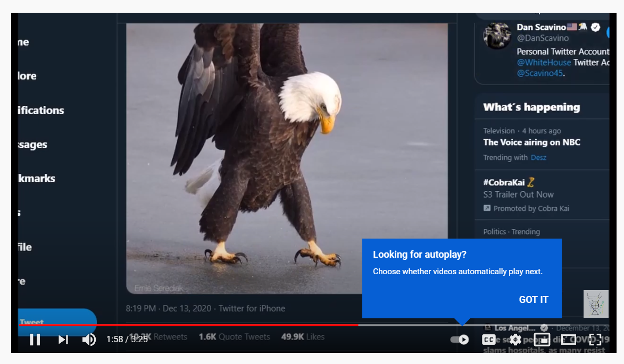The width and height of the screenshot is (624, 364).
Task: Enable theater mode
Action: click(x=569, y=340)
